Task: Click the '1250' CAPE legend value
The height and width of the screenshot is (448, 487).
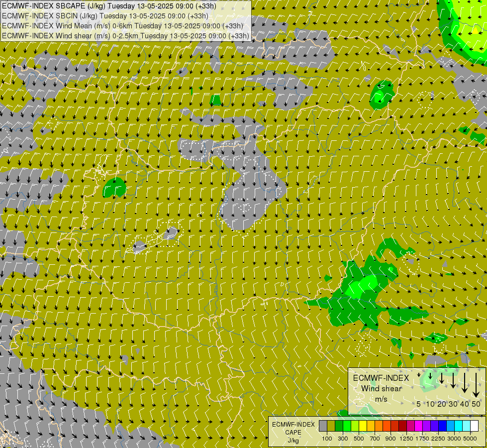Action: tap(406, 439)
